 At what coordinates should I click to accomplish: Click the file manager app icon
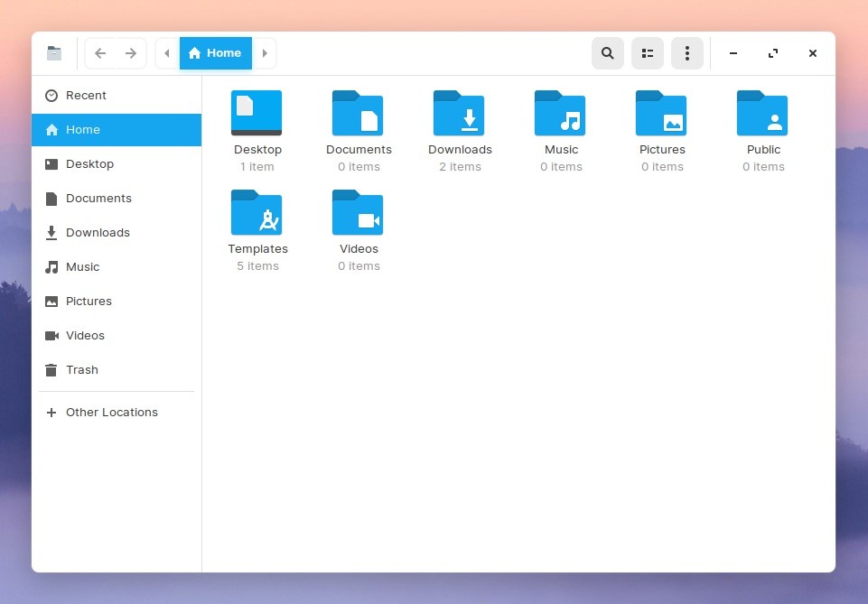54,53
